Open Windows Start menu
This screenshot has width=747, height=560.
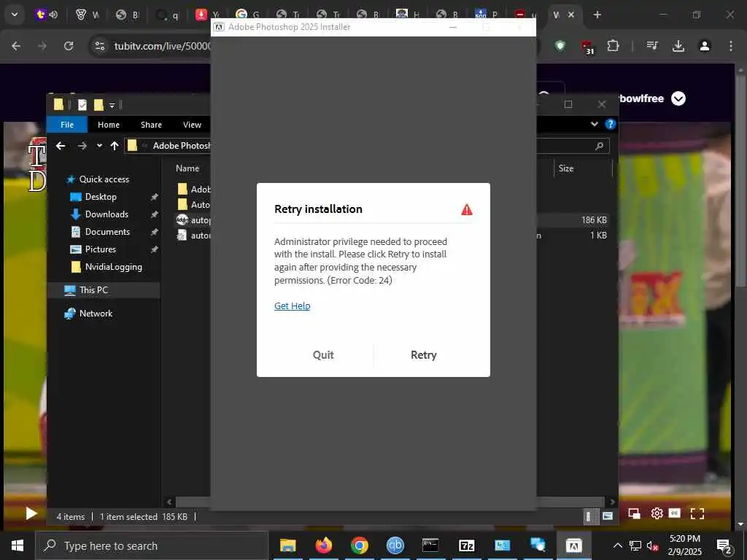pyautogui.click(x=18, y=545)
